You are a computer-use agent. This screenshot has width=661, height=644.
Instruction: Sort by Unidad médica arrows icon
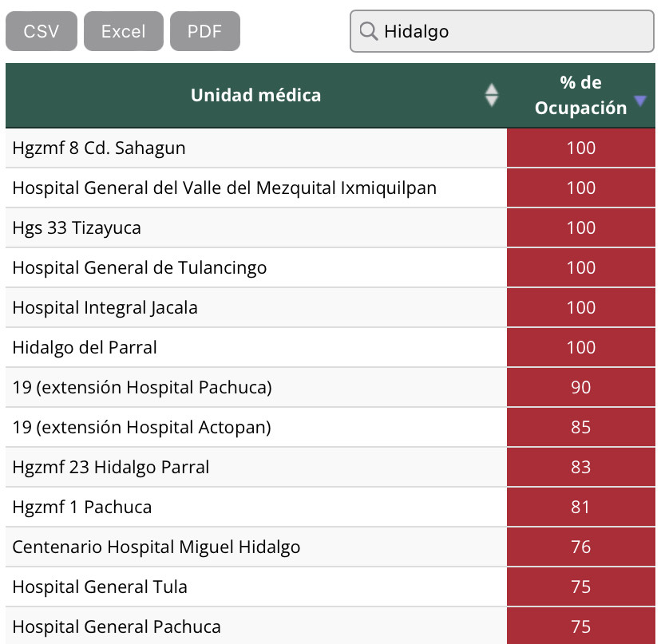pos(492,95)
